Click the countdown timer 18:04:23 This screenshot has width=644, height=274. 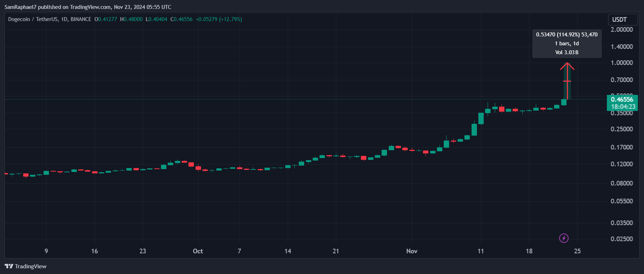[623, 107]
